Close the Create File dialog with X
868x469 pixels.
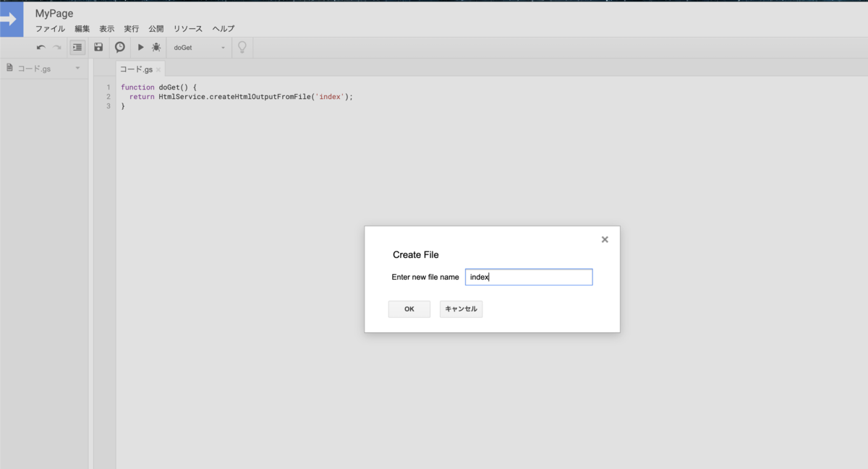click(605, 240)
